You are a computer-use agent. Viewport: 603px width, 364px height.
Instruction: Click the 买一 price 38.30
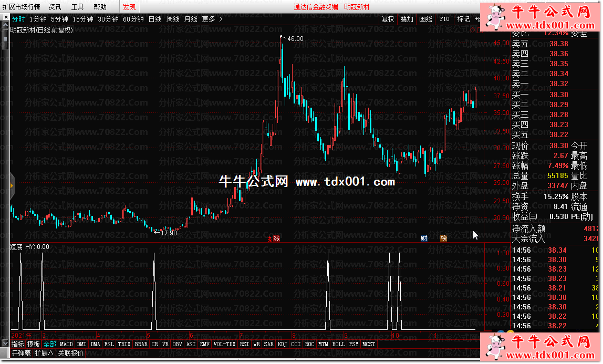click(x=559, y=95)
